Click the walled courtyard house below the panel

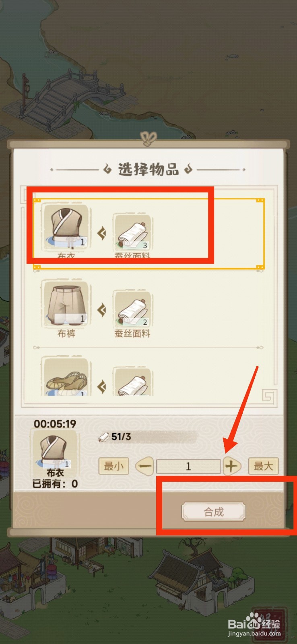(x=201, y=580)
